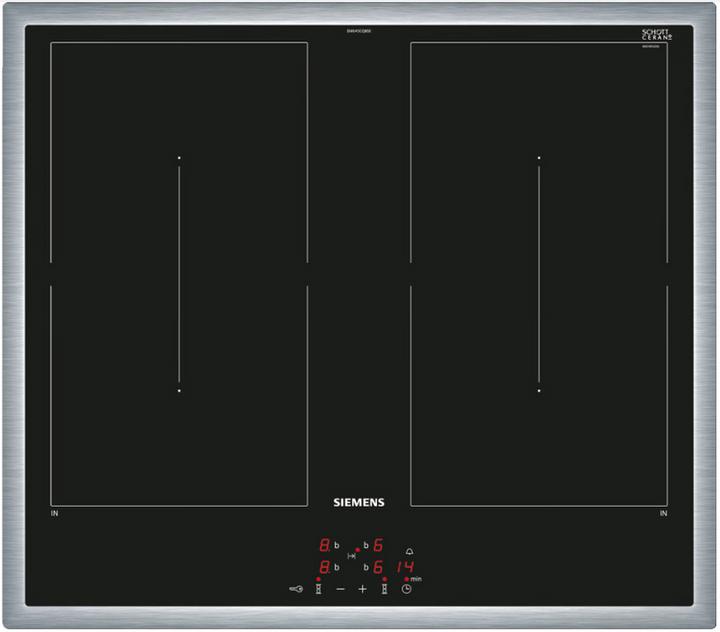Viewport: 720px width, 632px height.
Task: Click the SCHOTT CERAN logo in the corner
Action: 657,34
